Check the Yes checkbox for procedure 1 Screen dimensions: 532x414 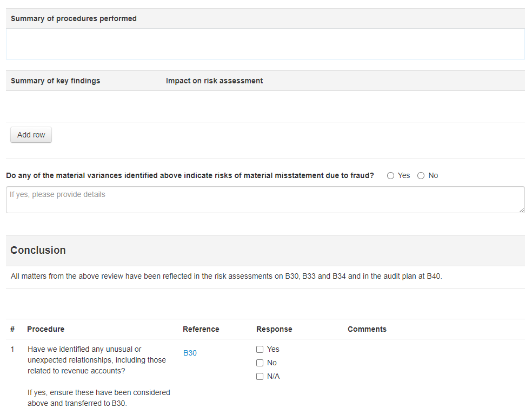260,349
